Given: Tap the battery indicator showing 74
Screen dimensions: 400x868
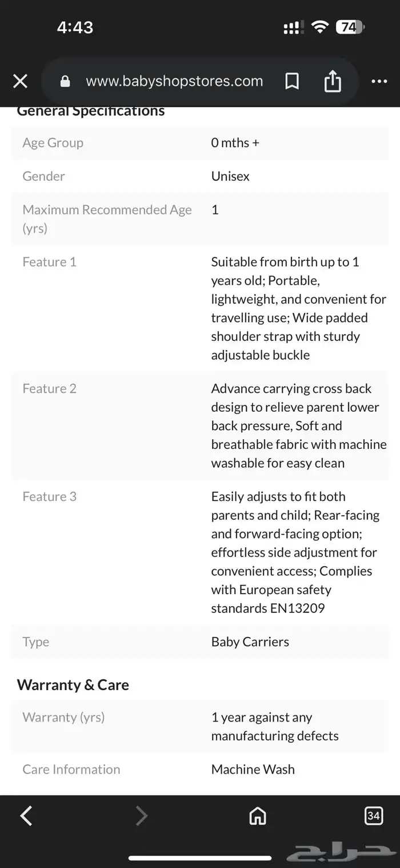Looking at the screenshot, I should click(x=350, y=27).
